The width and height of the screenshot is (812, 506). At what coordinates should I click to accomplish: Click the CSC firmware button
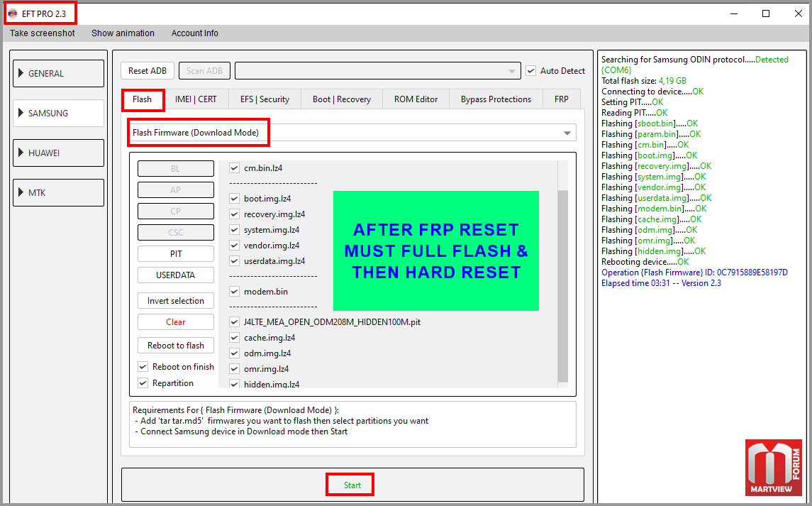(176, 232)
